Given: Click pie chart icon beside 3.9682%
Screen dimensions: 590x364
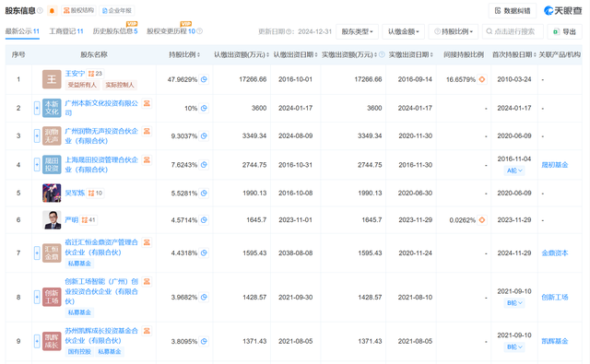Looking at the screenshot, I should [204, 297].
